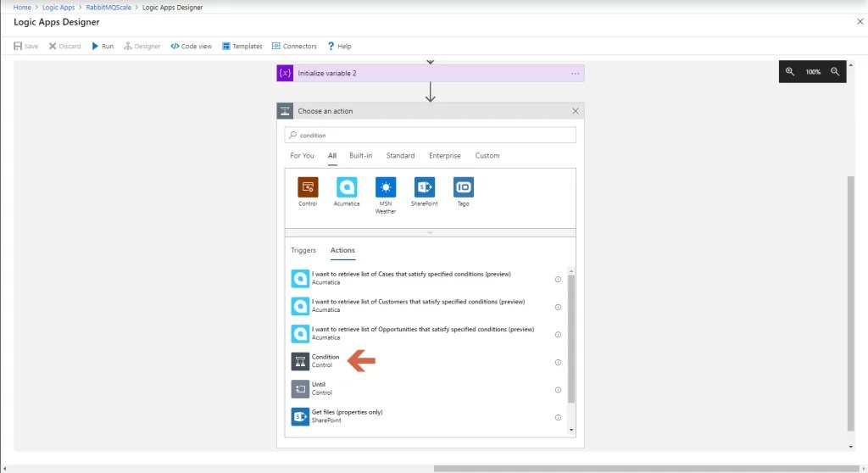Click the Acumatica icon on Customers row
This screenshot has width=868, height=473.
coord(300,306)
